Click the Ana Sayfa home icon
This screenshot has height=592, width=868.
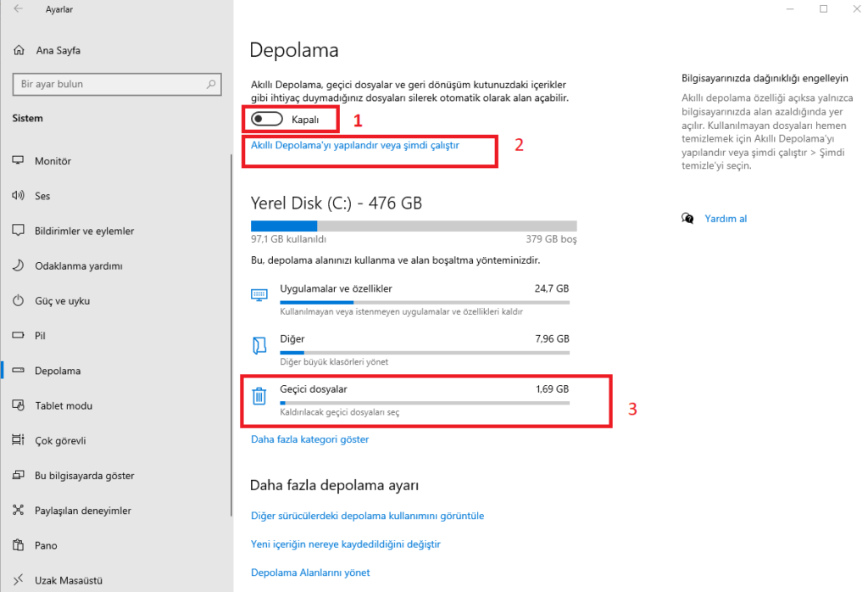pos(19,50)
